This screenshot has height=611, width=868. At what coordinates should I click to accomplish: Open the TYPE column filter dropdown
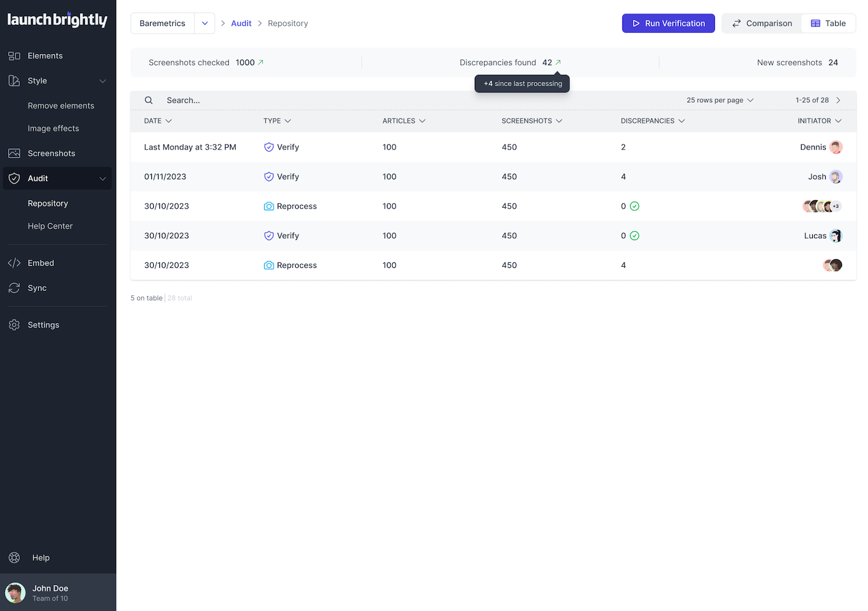point(289,120)
